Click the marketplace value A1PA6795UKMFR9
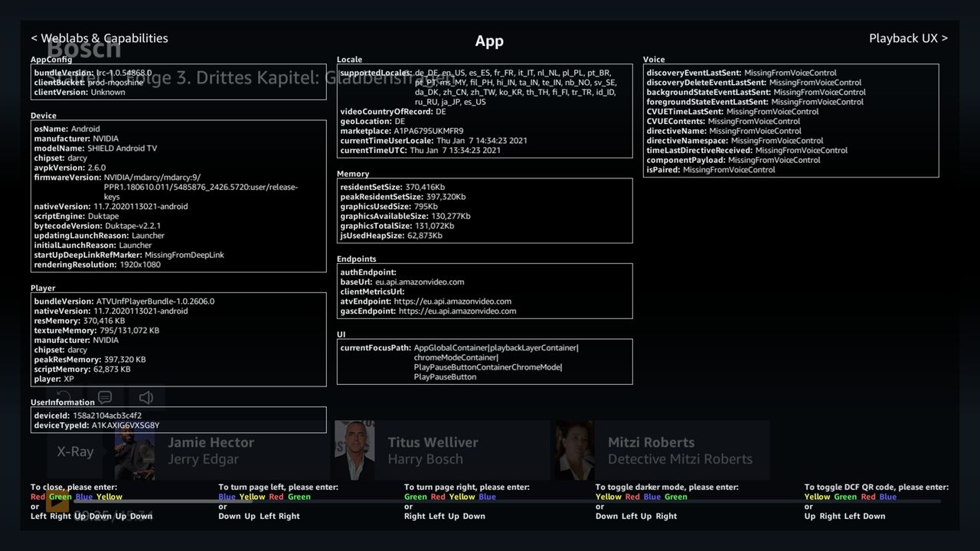Viewport: 980px width, 551px height. pos(428,131)
